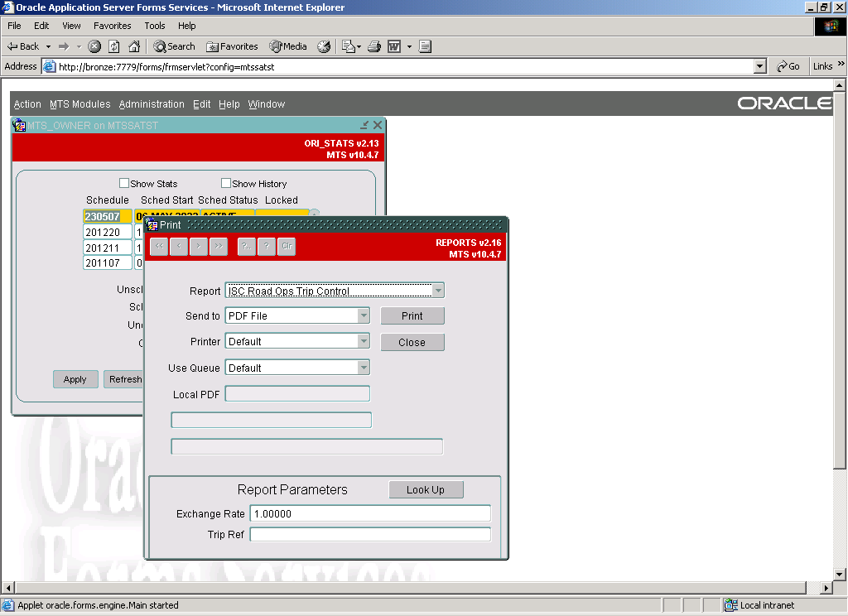
Task: Click the Refresh page icon in IE toolbar
Action: (x=114, y=46)
